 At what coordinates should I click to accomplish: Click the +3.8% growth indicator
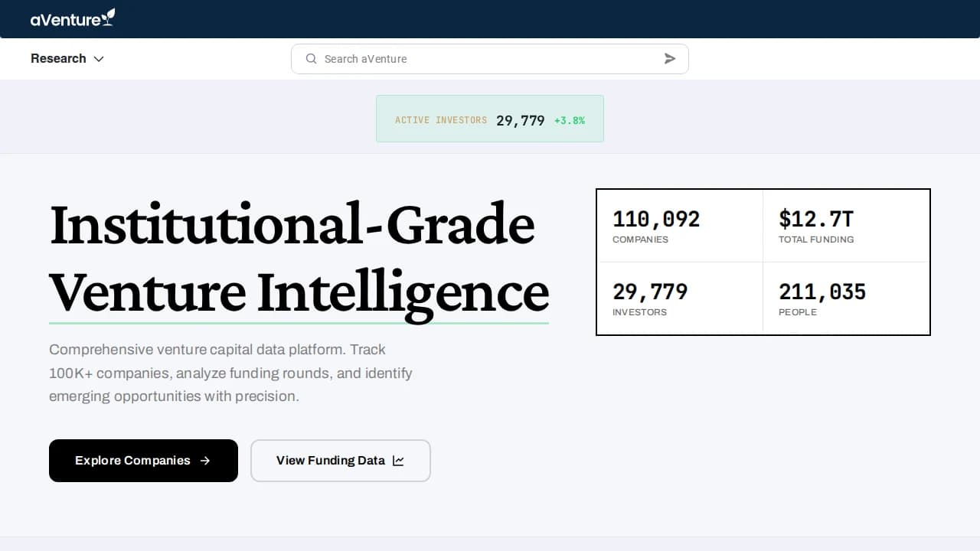[570, 120]
